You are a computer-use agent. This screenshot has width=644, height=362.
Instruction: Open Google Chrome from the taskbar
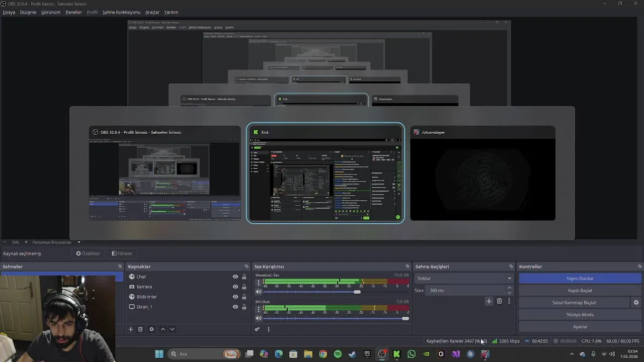point(323,354)
